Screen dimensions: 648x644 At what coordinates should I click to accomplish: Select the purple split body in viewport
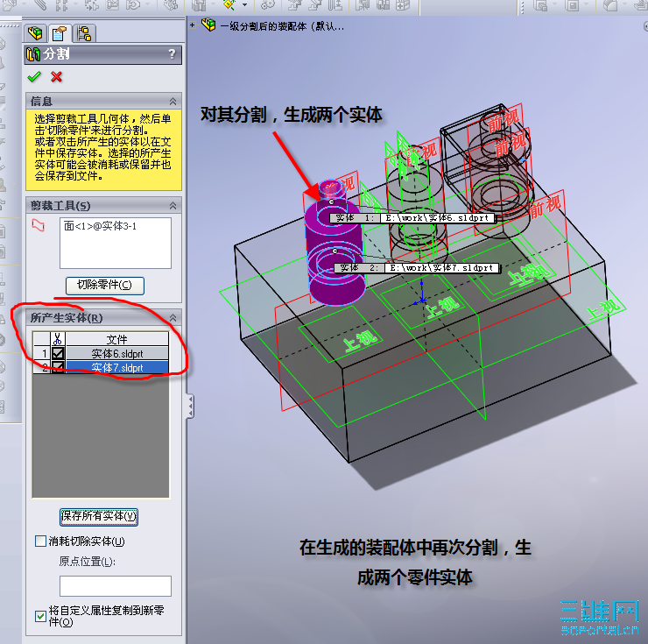point(335,244)
